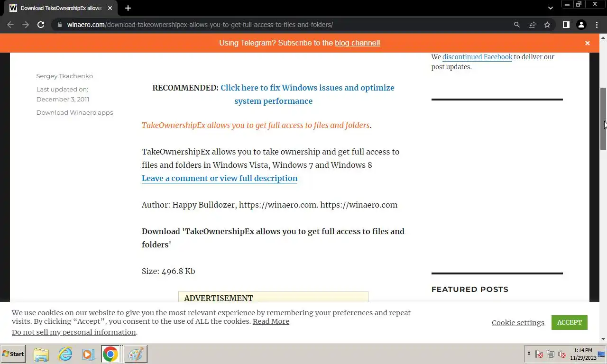Click Do not sell my personal information

pos(74,332)
